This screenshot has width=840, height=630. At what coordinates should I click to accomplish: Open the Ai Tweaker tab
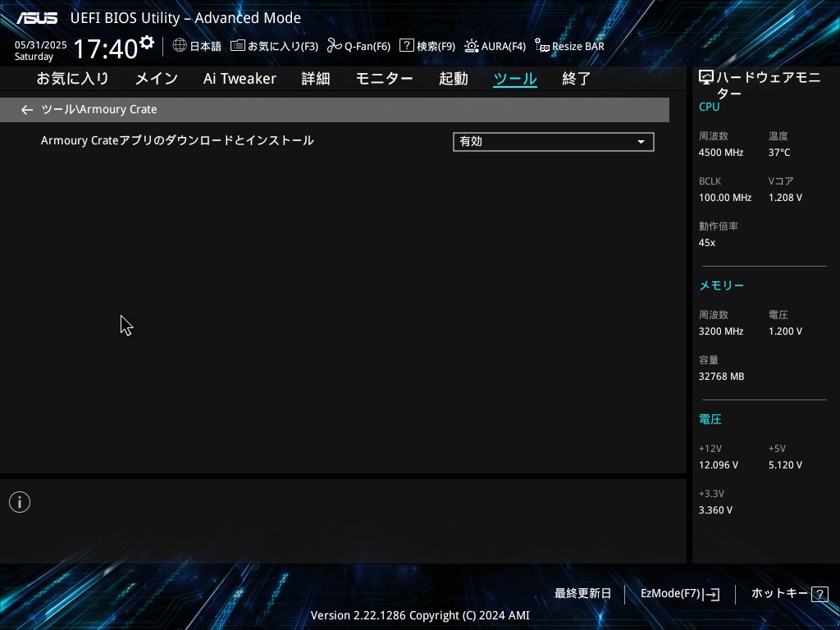(240, 79)
